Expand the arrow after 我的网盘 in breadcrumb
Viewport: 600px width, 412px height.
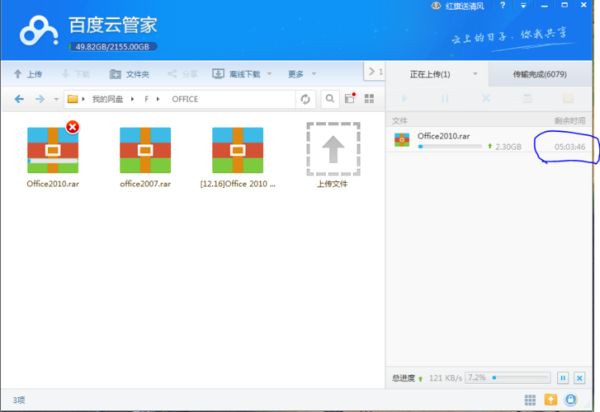pos(132,99)
